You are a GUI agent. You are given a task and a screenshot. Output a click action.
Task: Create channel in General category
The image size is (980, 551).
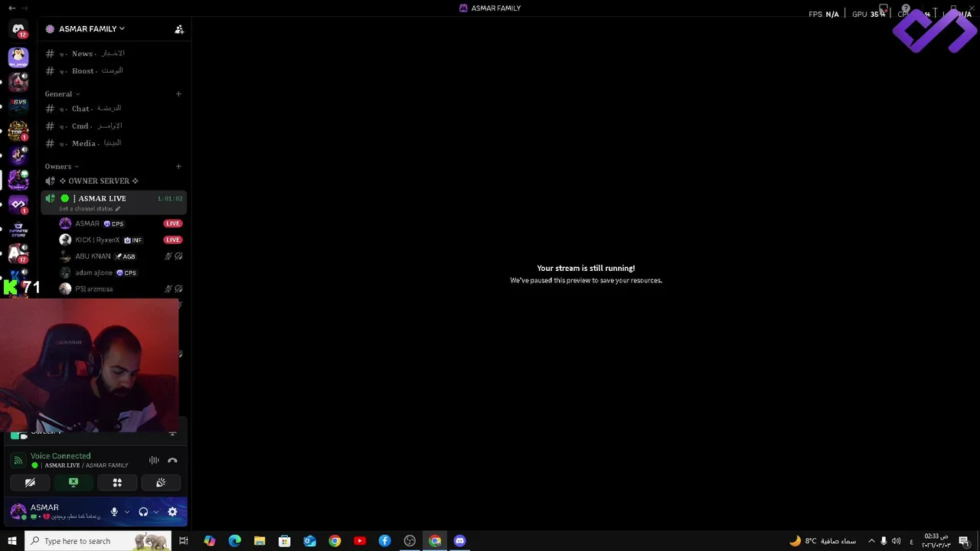coord(178,94)
